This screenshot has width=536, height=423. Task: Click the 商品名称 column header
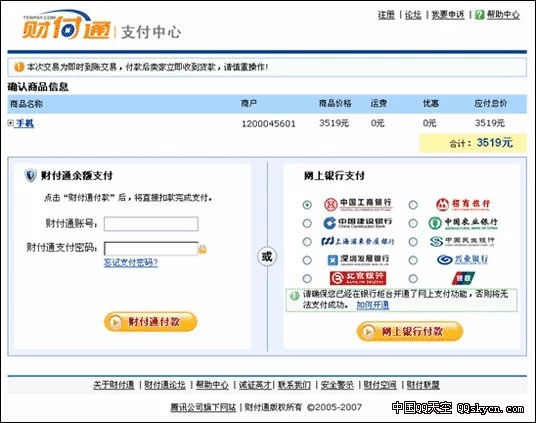click(26, 104)
